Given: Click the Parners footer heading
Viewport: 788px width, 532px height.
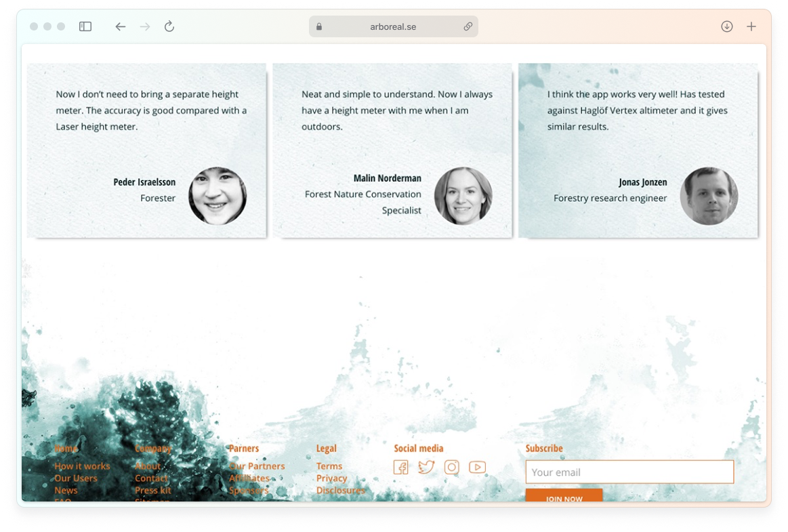Looking at the screenshot, I should (x=244, y=448).
